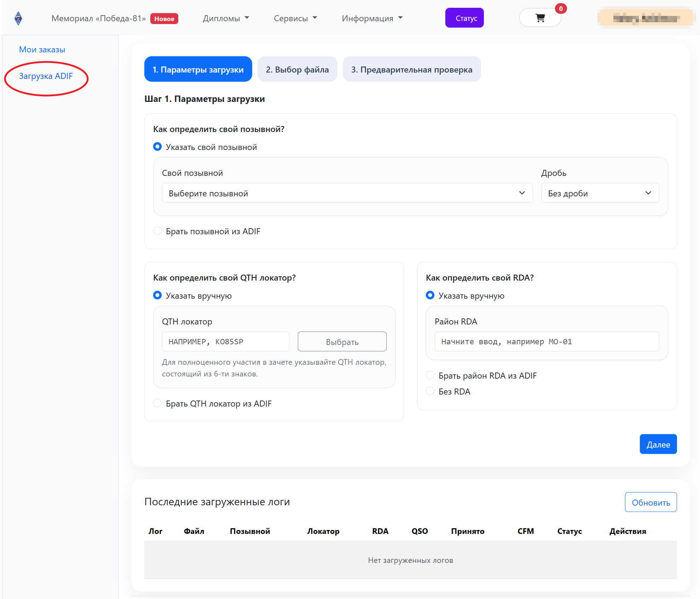Focus the Район RDA input field

click(x=546, y=341)
